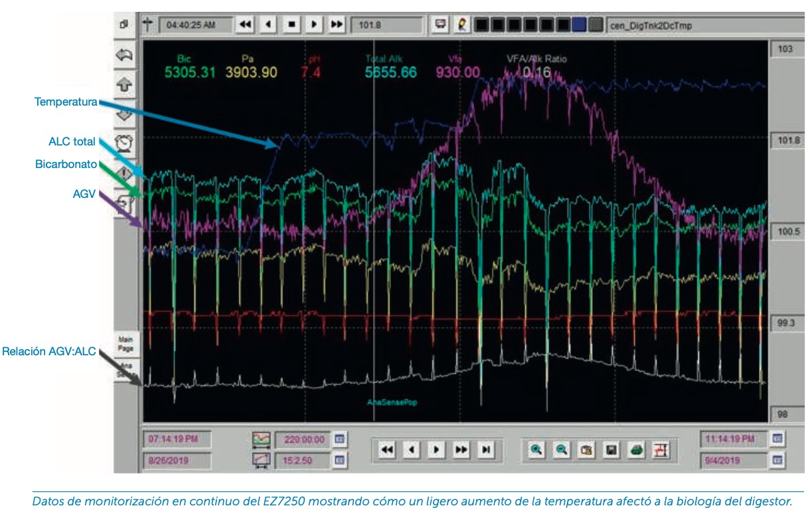Click the zoom in magnifier icon
This screenshot has width=812, height=510.
(536, 450)
